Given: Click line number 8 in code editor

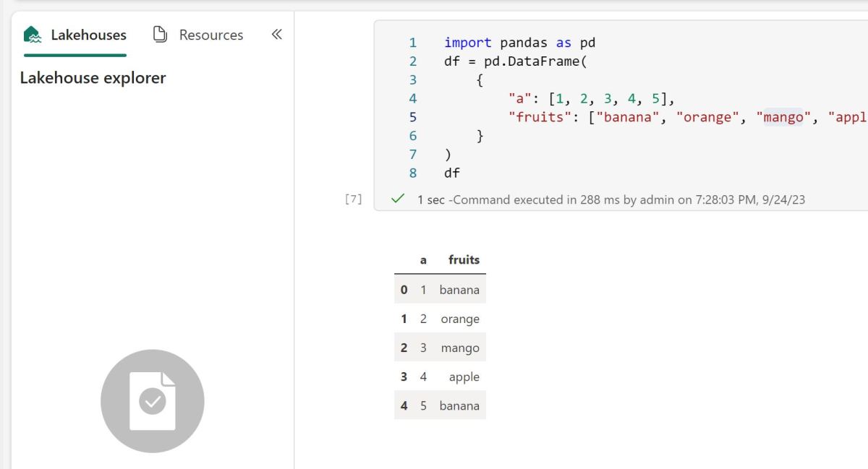Looking at the screenshot, I should 413,173.
